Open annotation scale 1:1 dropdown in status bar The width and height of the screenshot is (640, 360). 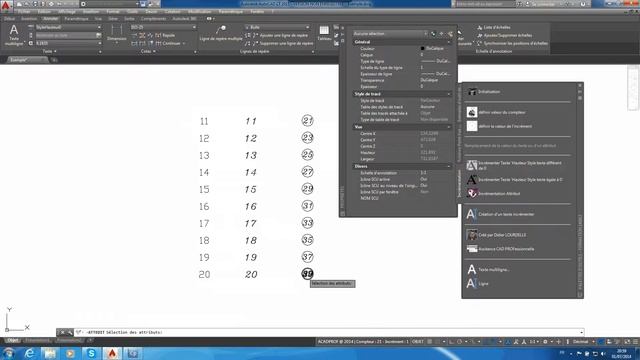pos(534,342)
